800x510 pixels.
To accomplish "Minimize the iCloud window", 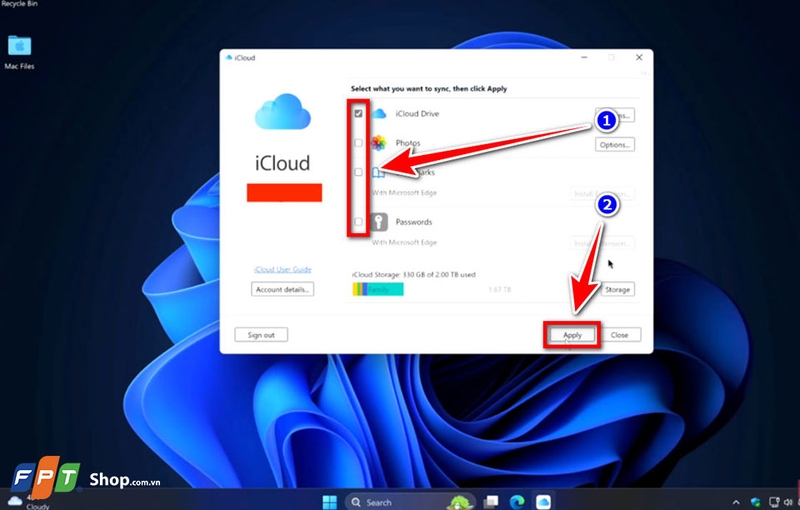I will (584, 58).
